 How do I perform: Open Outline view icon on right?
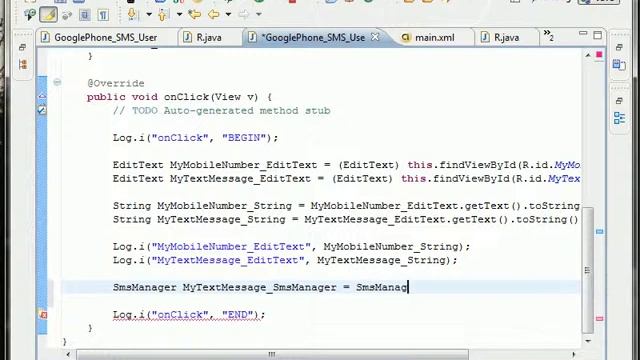point(619,118)
